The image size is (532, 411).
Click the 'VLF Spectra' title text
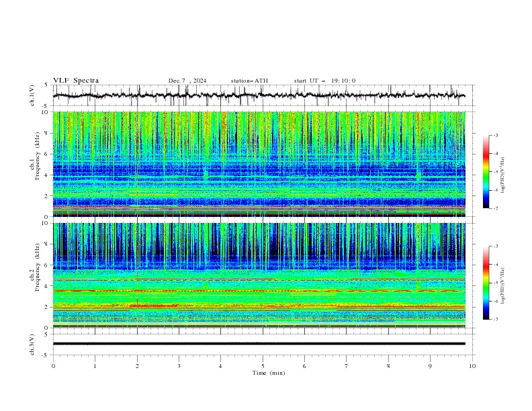point(76,81)
